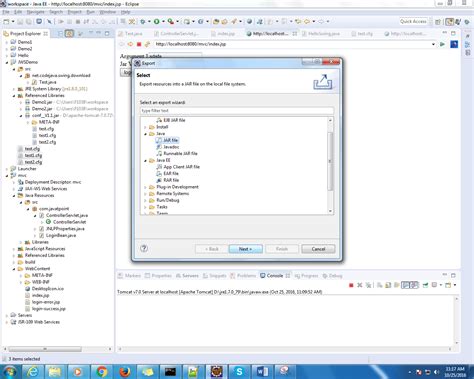
Task: Click Windows Start button
Action: [x=9, y=372]
